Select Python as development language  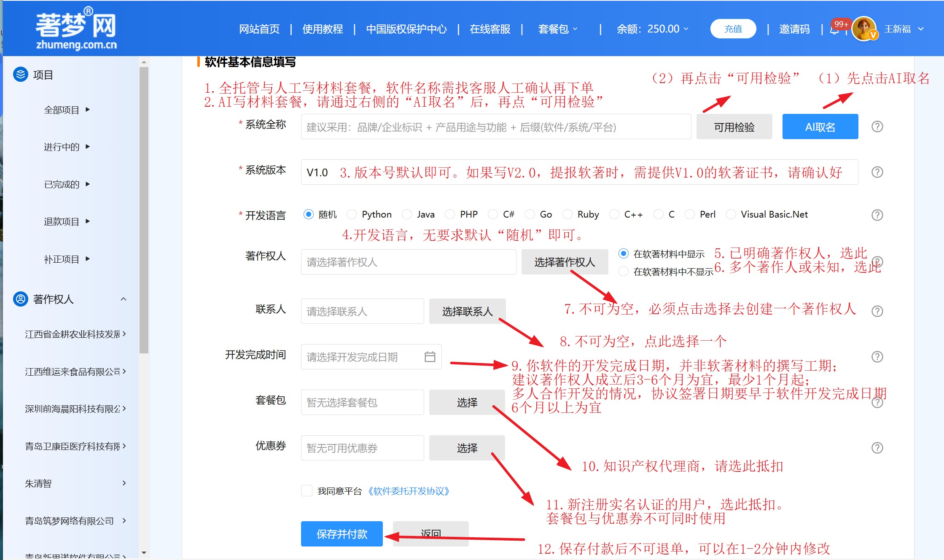coord(352,214)
